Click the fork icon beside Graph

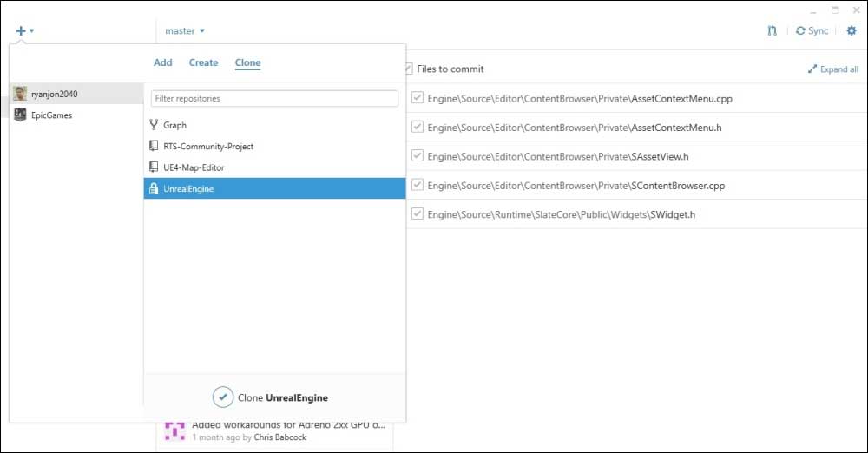pyautogui.click(x=154, y=125)
